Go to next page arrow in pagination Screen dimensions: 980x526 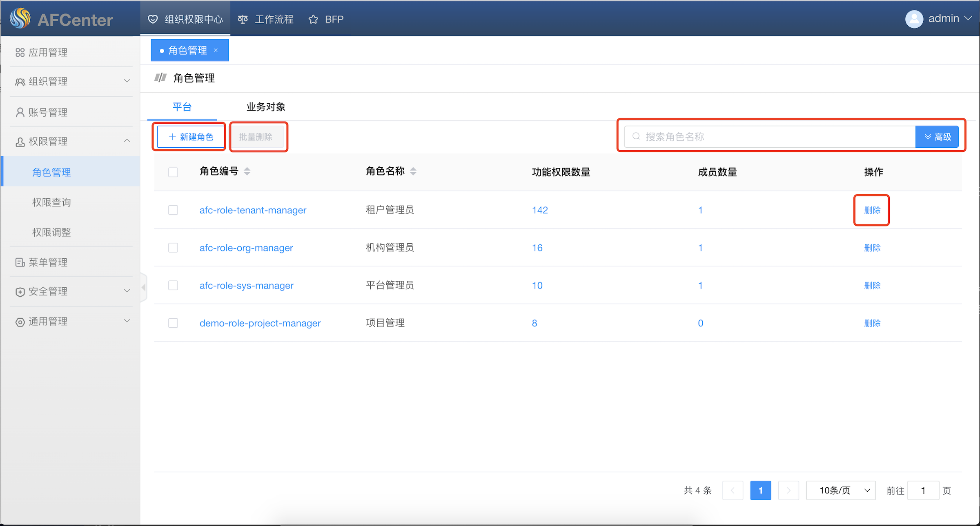click(x=788, y=490)
